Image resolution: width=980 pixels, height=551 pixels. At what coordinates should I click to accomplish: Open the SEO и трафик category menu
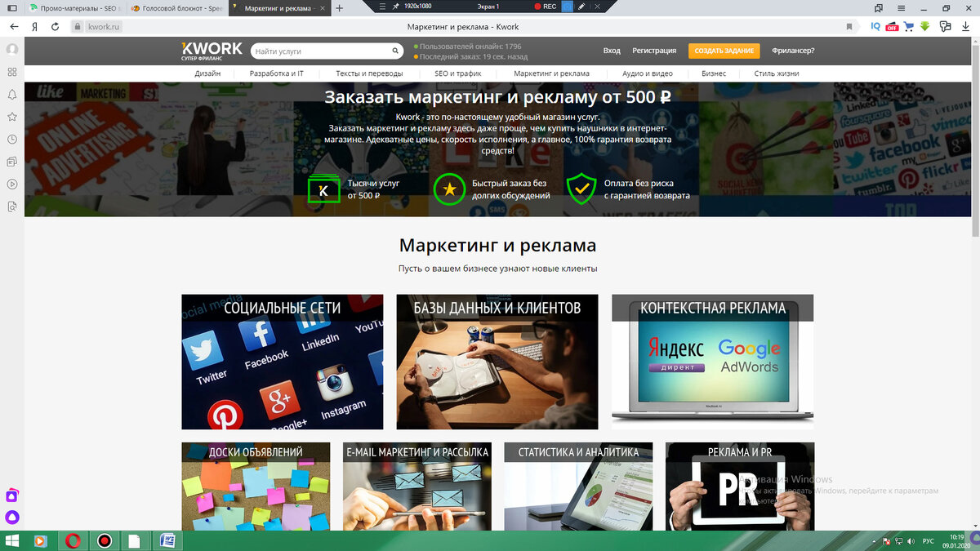click(458, 73)
